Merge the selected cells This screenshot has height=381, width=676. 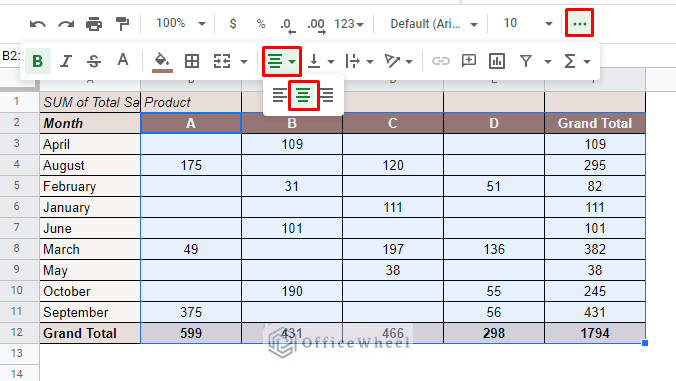(222, 61)
